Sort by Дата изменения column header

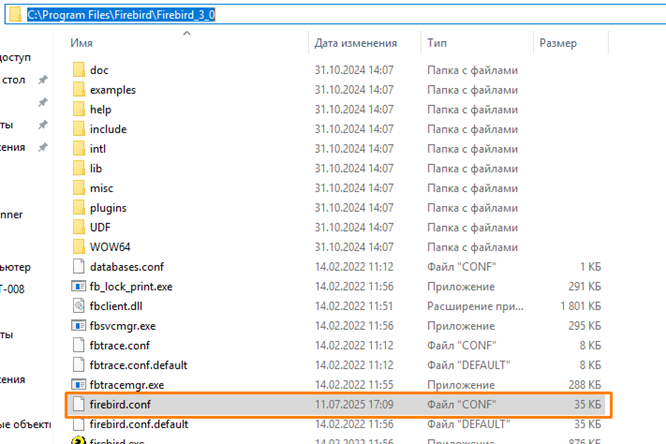click(x=355, y=43)
